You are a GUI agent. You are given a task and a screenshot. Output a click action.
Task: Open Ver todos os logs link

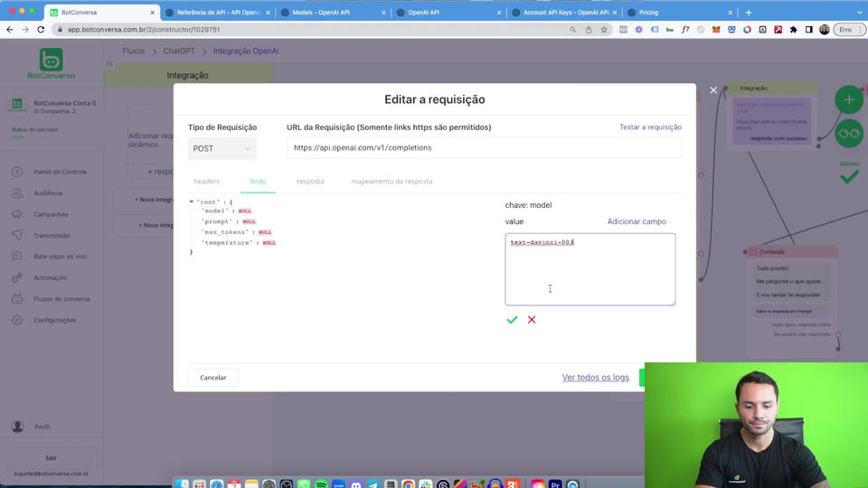tap(596, 378)
